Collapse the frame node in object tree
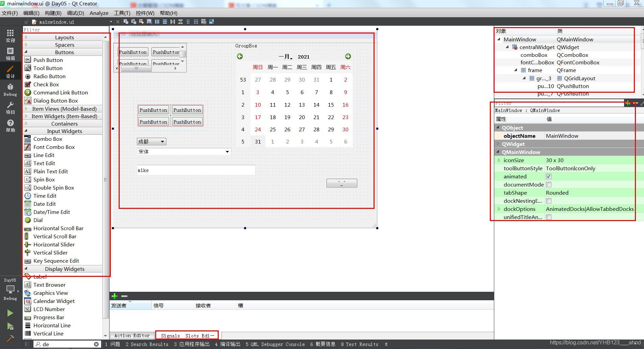 516,70
